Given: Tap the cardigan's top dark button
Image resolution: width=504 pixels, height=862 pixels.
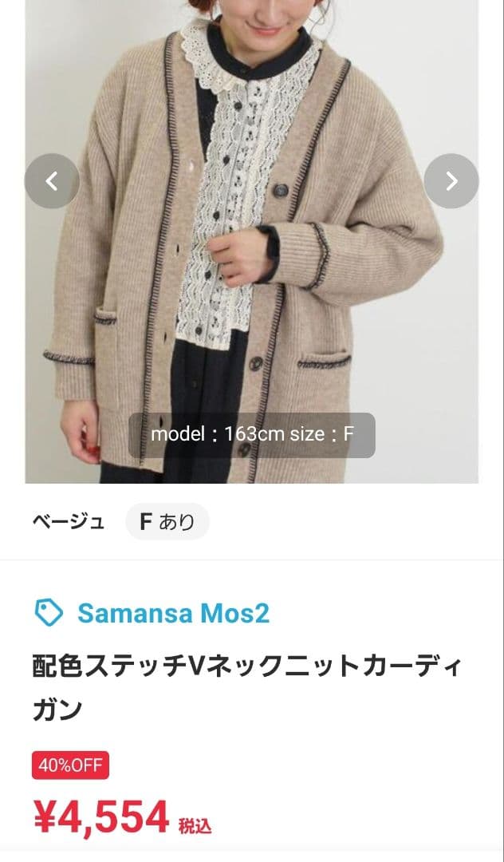Looking at the screenshot, I should click(x=281, y=190).
